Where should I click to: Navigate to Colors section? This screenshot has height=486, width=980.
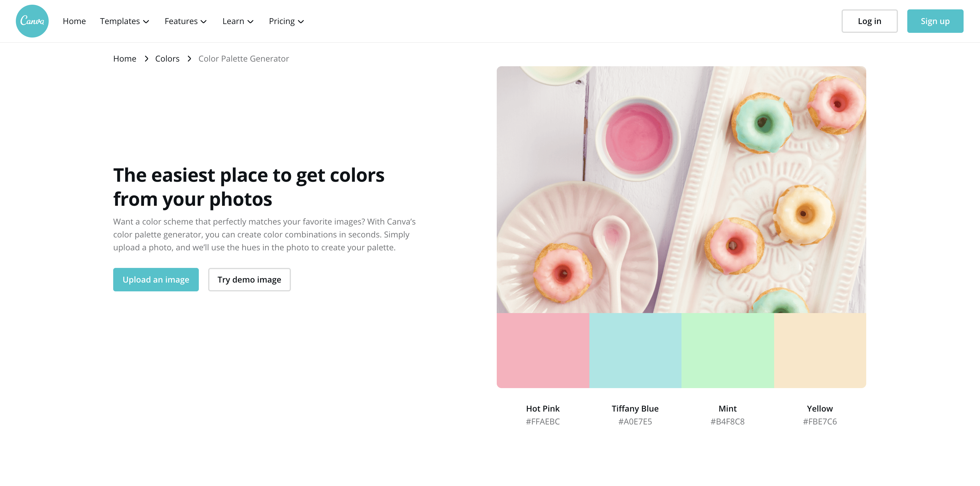click(167, 58)
